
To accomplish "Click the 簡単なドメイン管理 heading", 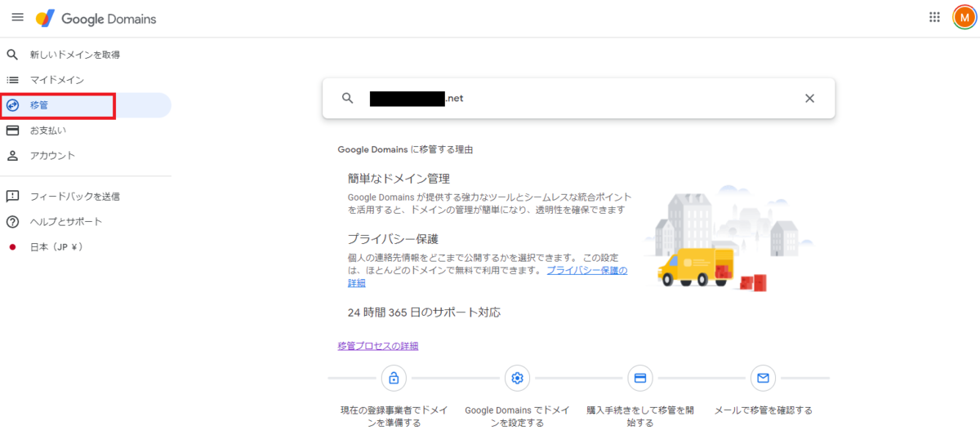I will tap(399, 178).
